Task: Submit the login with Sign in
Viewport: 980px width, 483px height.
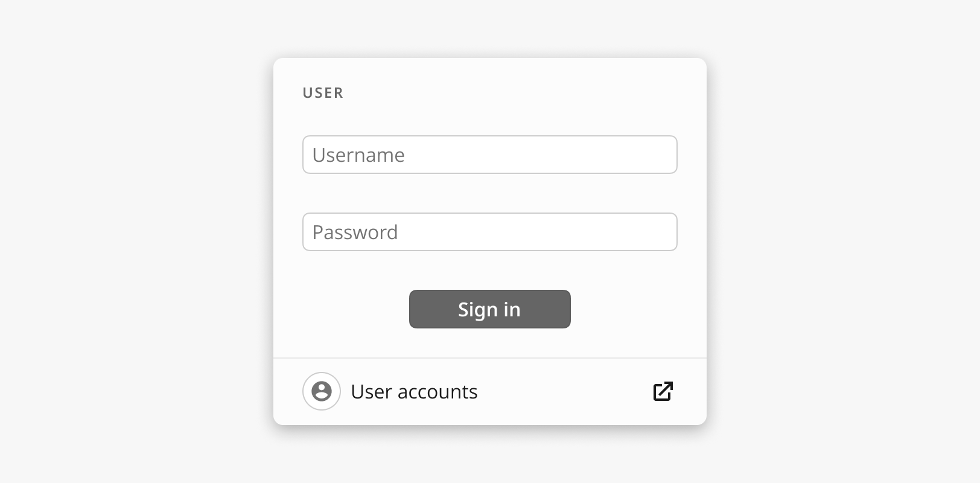Action: [489, 309]
